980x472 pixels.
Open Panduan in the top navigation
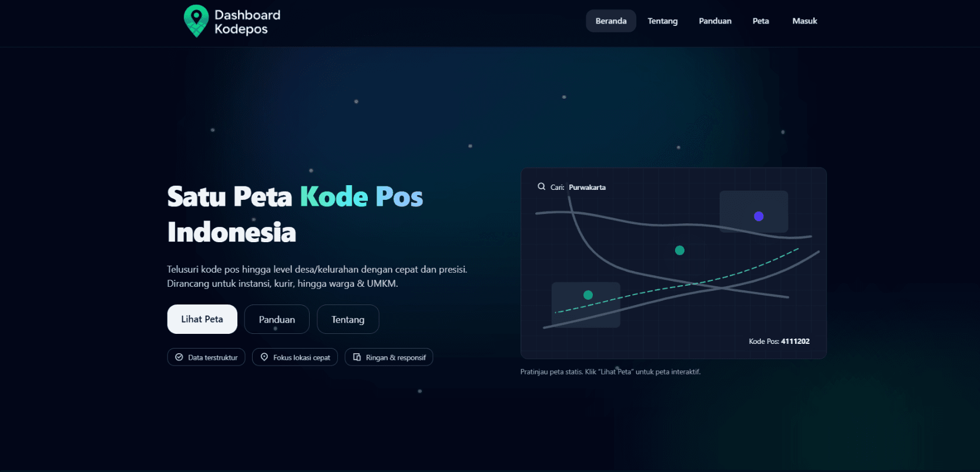[715, 21]
